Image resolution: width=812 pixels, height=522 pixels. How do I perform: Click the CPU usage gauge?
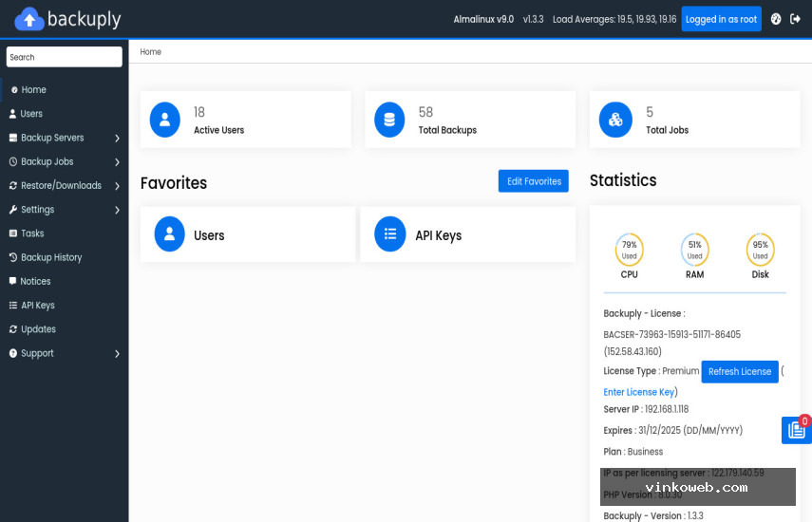coord(630,250)
